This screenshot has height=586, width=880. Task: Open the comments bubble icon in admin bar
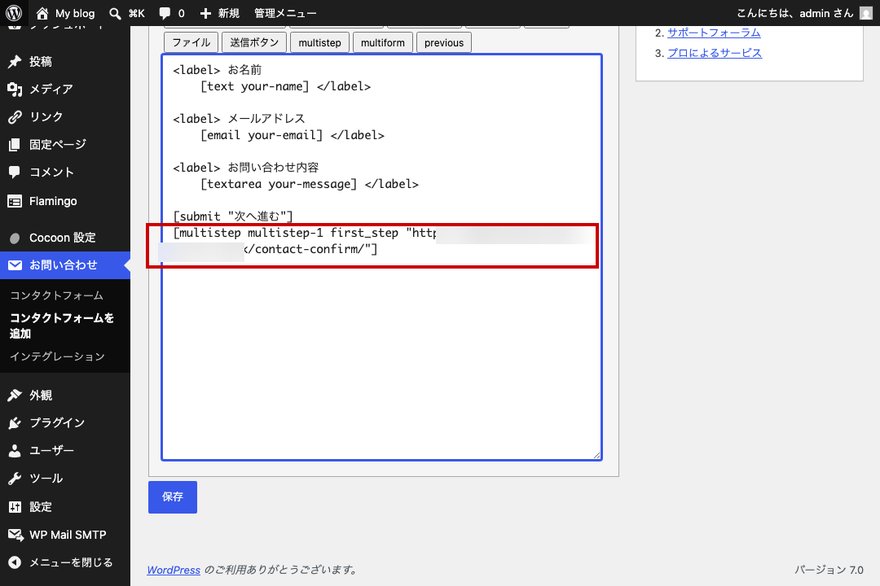point(164,13)
